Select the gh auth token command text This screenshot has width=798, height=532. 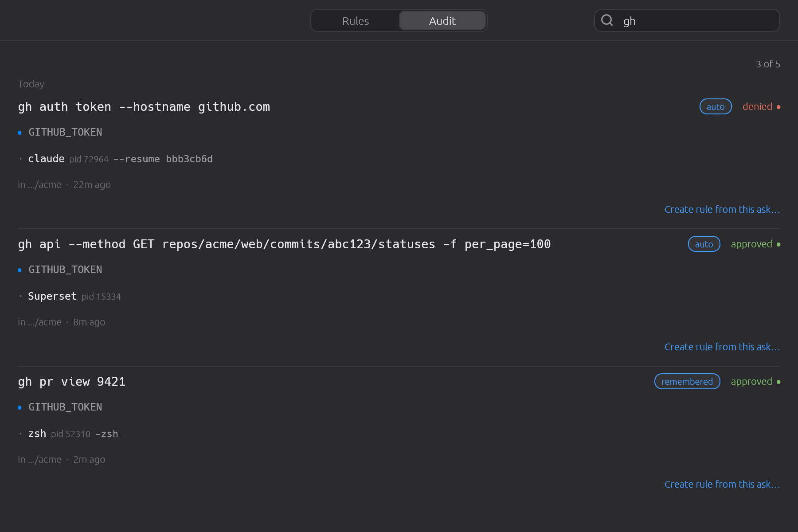tap(144, 107)
